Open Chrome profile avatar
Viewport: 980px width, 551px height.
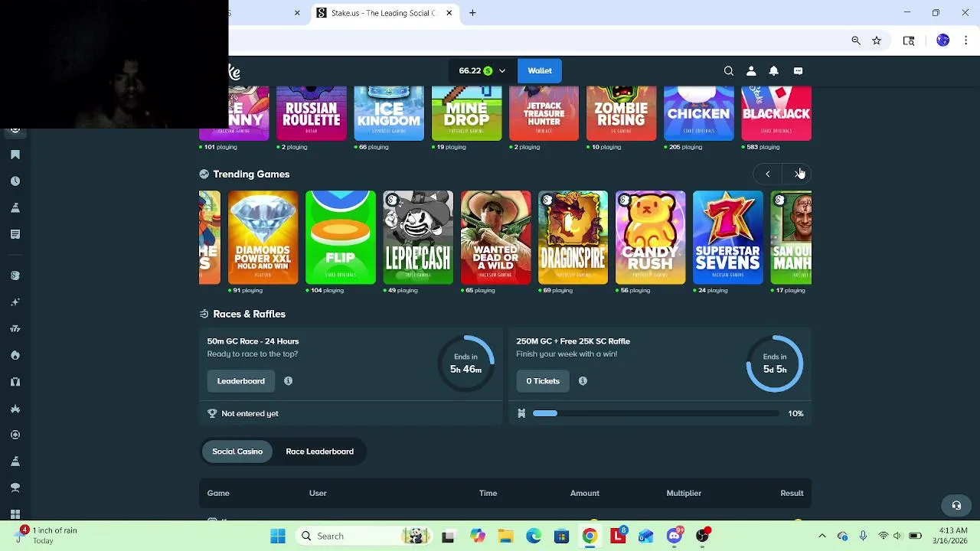point(943,41)
